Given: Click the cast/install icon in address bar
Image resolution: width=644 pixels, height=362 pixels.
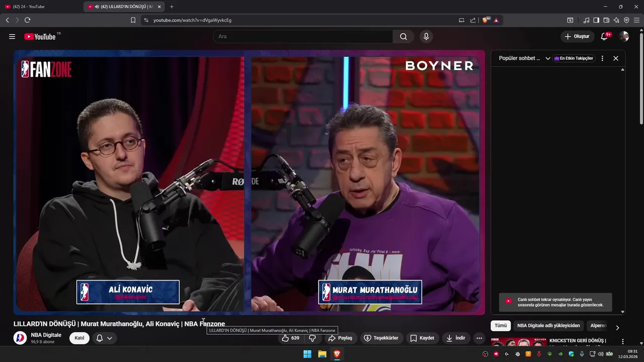Looking at the screenshot, I should pos(461,20).
